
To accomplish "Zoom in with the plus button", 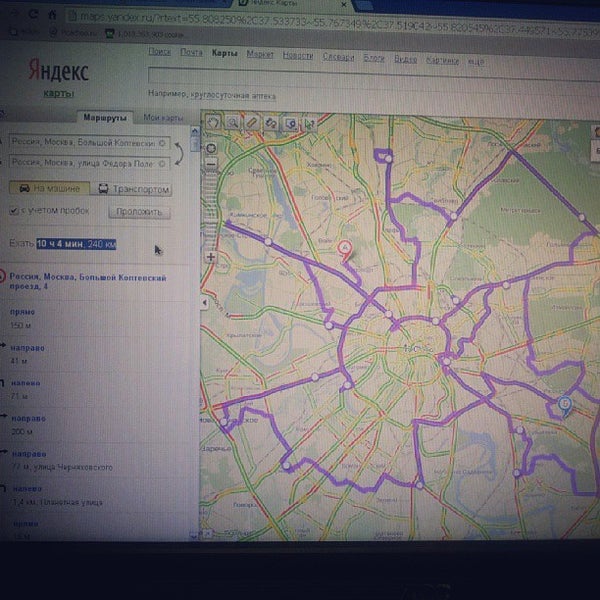I will coord(210,257).
